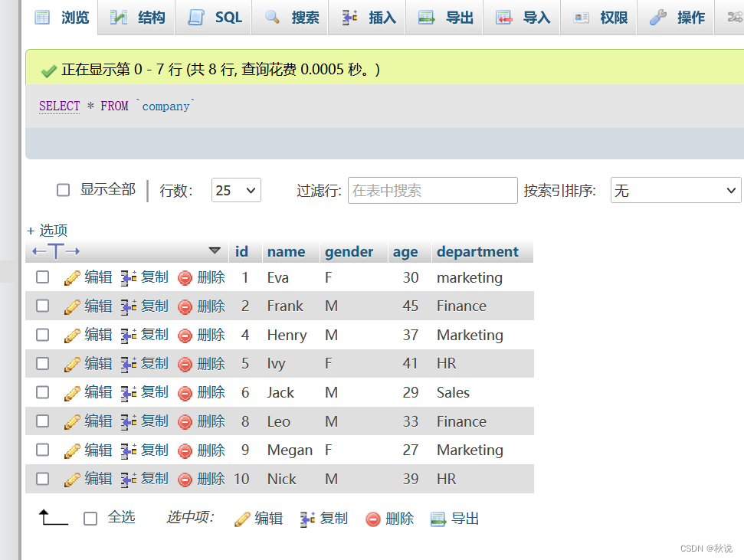The image size is (744, 560).
Task: Open the 导入 (Import) tab
Action: coord(523,18)
